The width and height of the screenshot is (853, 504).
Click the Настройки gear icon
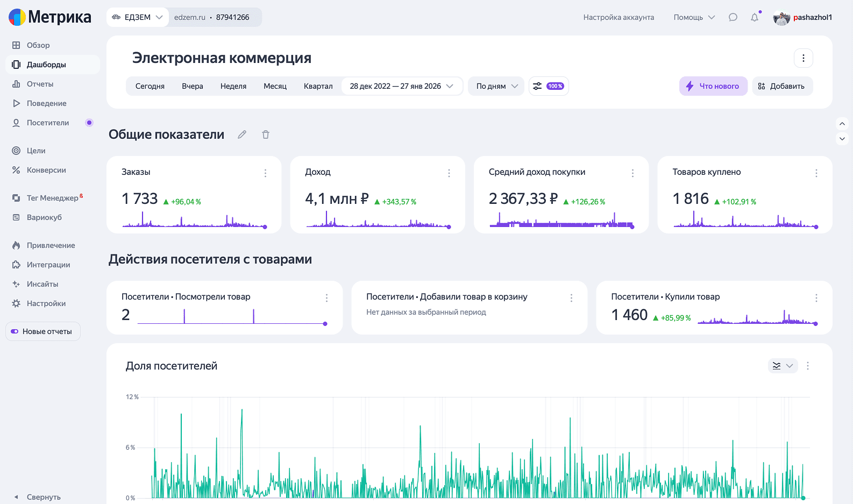(x=16, y=303)
